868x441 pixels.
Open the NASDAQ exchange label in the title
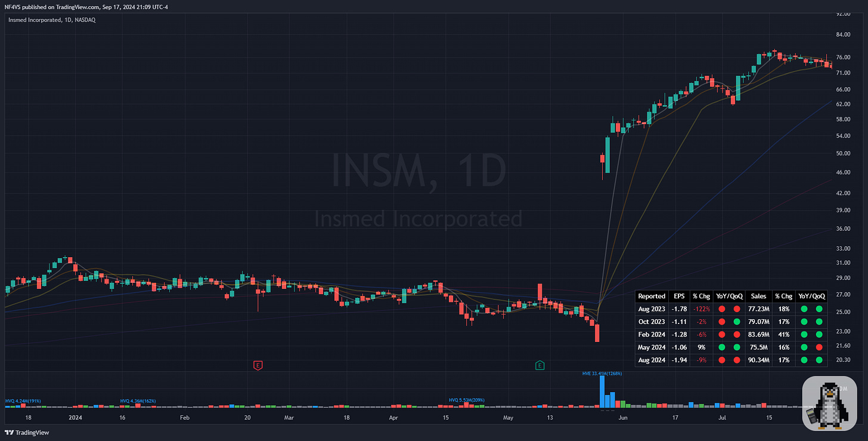tap(86, 20)
